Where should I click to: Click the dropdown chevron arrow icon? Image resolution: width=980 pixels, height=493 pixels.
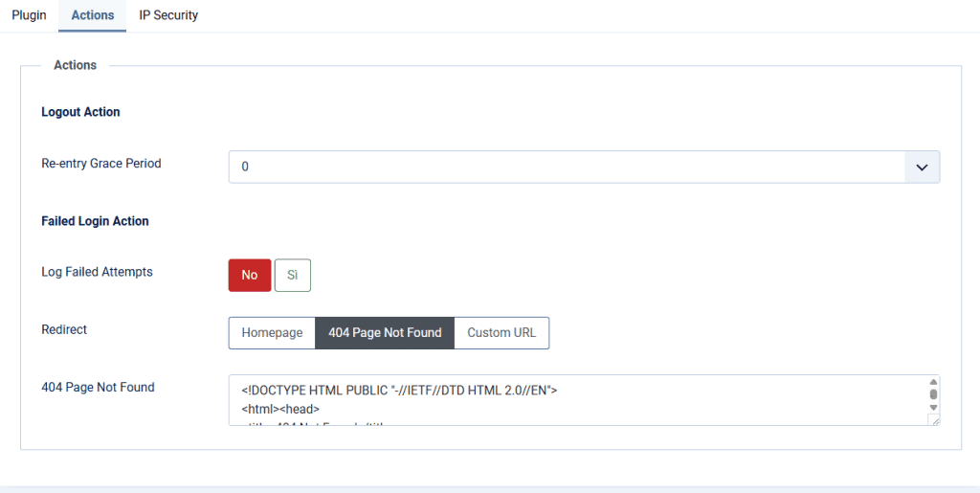[922, 167]
